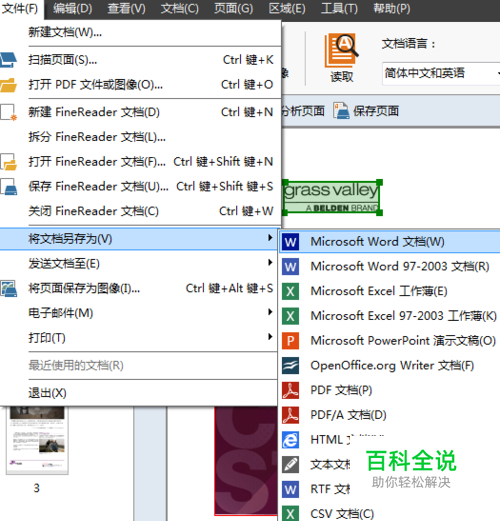Screen dimensions: 500x521
Task: Select OpenOffice.org Writer 文档(F) option
Action: (x=389, y=365)
